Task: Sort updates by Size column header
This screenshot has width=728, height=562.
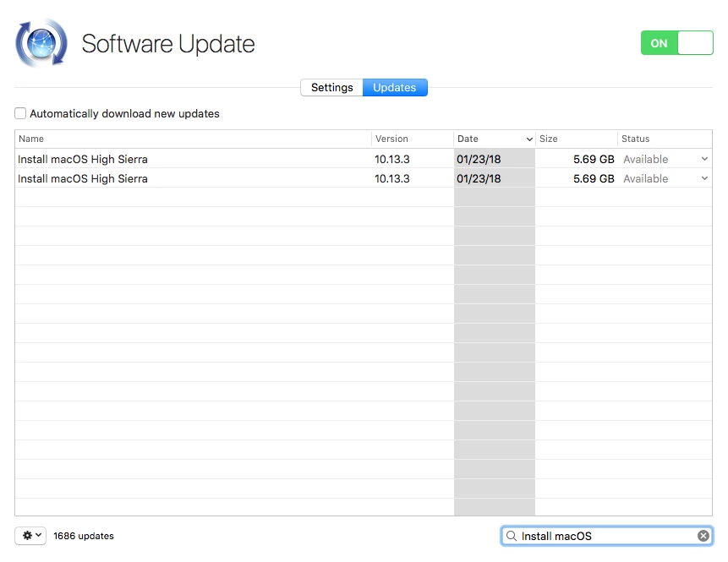Action: tap(576, 139)
